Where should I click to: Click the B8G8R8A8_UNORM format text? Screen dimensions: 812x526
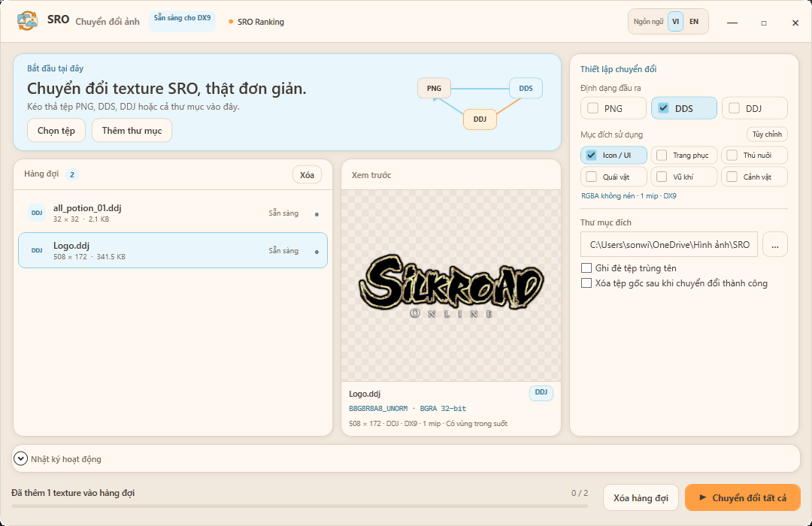(x=378, y=409)
